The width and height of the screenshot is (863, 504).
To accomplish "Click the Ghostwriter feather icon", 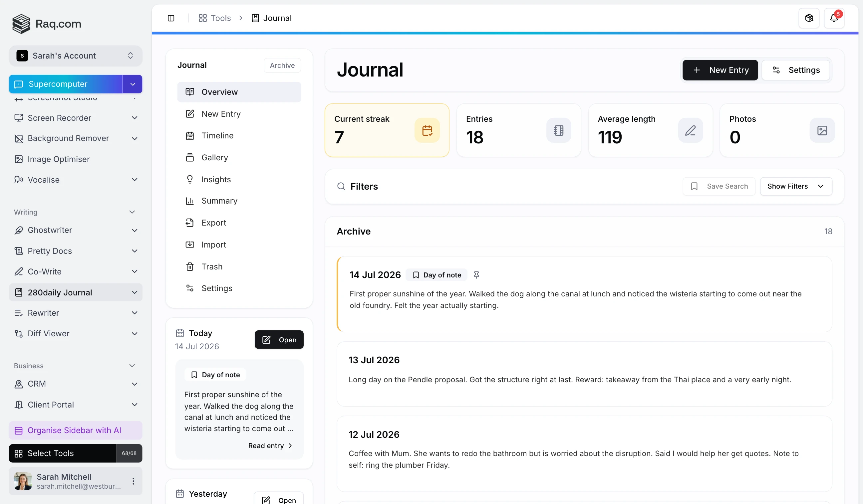I will pyautogui.click(x=19, y=230).
